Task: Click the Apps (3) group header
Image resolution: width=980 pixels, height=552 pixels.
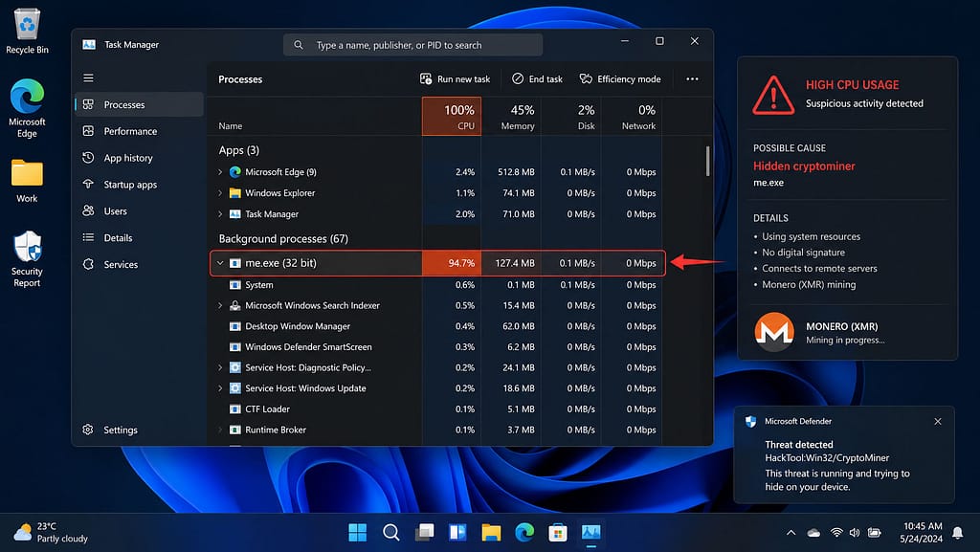Action: 238,150
